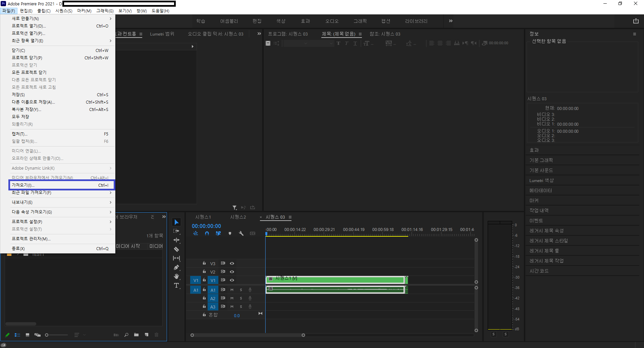Open 시퀀스 03 timeline panel menu

290,217
